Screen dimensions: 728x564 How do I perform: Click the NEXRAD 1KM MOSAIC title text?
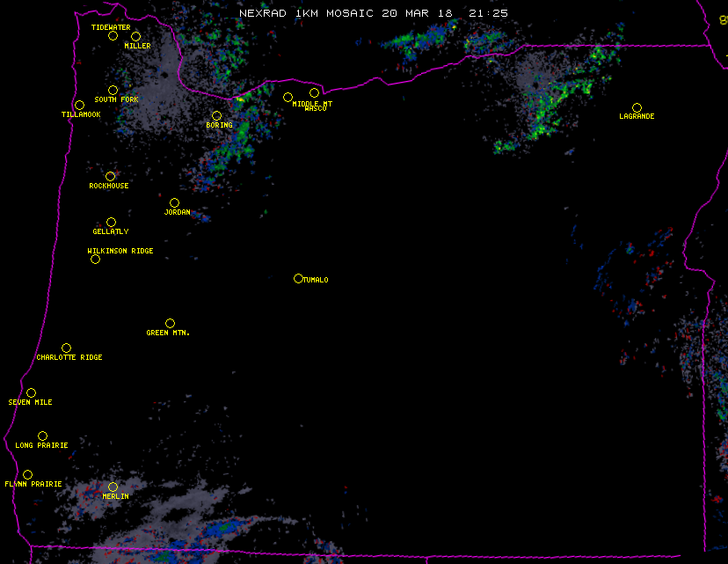pyautogui.click(x=373, y=13)
